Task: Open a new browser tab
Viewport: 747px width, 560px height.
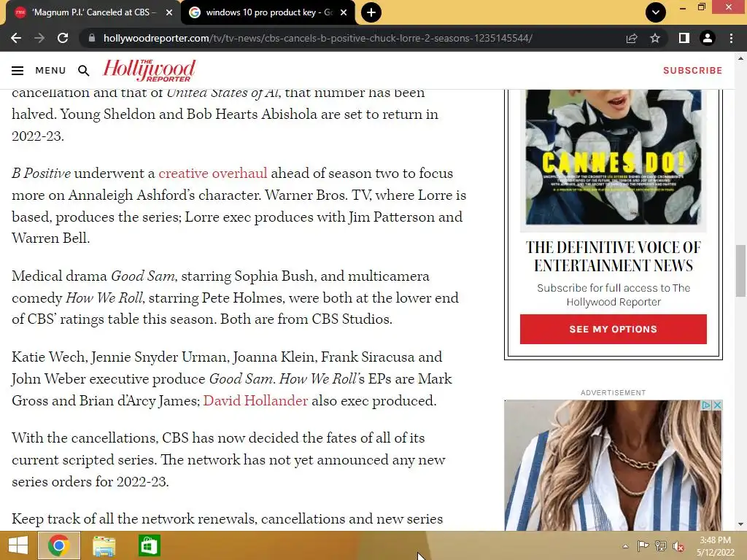Action: [x=371, y=12]
